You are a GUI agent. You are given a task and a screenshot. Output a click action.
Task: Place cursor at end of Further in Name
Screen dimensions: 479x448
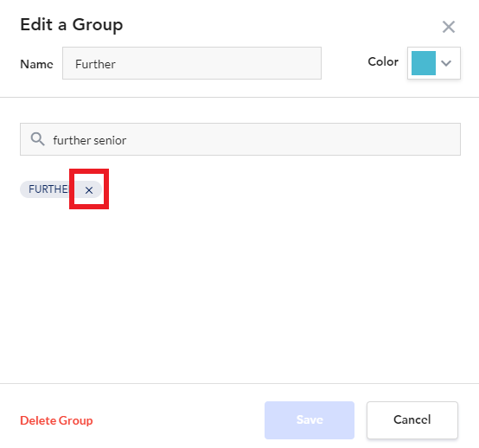(x=116, y=64)
